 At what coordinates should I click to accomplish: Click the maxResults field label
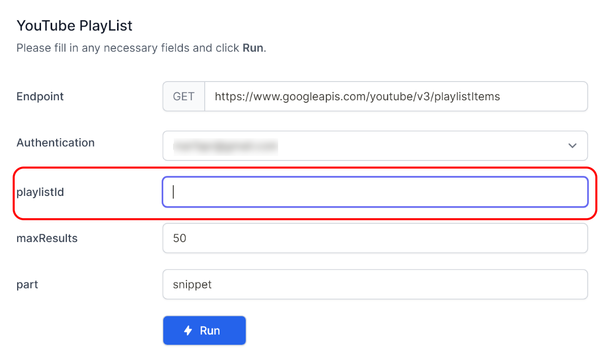pos(47,238)
